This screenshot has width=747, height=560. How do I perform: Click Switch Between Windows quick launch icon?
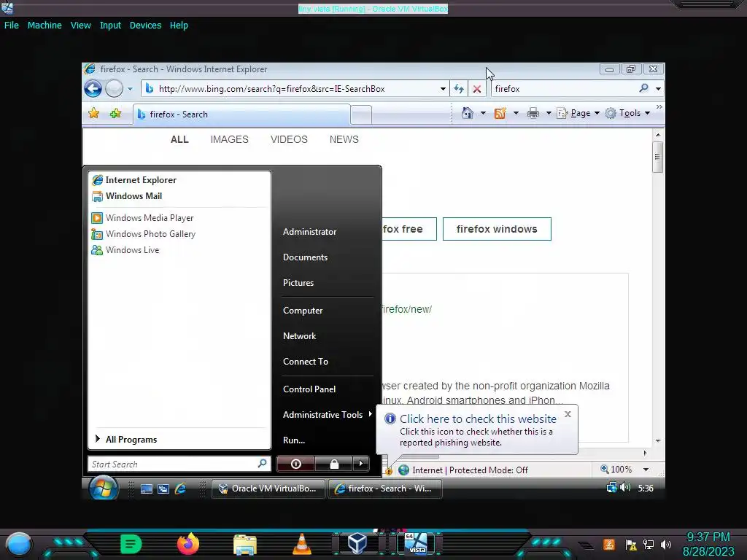pos(163,489)
